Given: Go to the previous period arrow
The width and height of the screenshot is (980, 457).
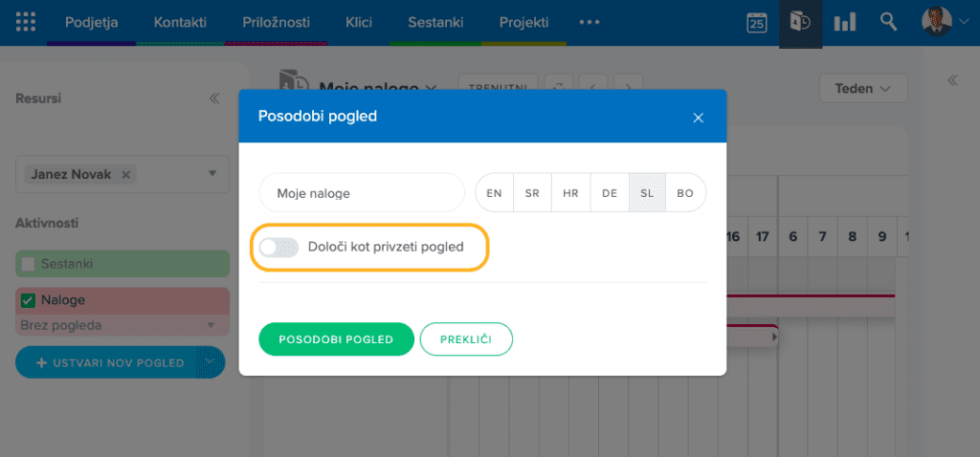Looking at the screenshot, I should tap(593, 87).
